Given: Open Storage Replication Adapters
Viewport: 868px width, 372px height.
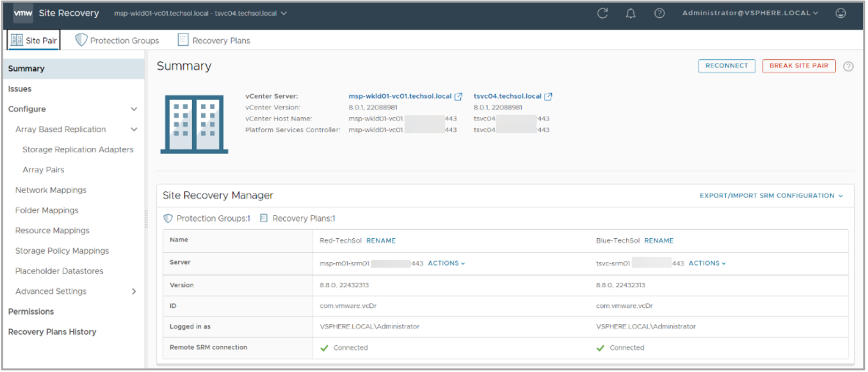Looking at the screenshot, I should pyautogui.click(x=78, y=150).
